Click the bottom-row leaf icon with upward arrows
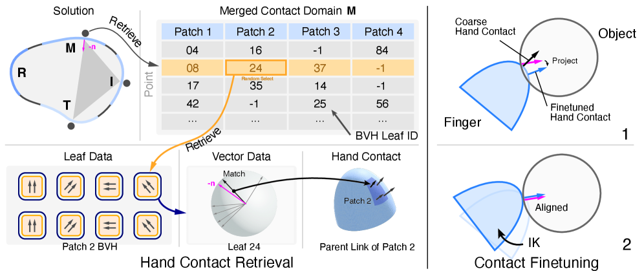The height and width of the screenshot is (271, 644). point(30,226)
